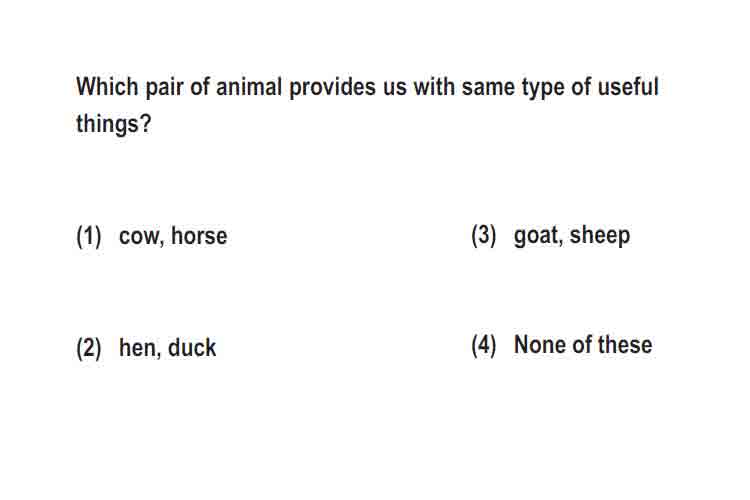This screenshot has height=500, width=750.
Task: Select the "(1)" option number
Action: (89, 236)
